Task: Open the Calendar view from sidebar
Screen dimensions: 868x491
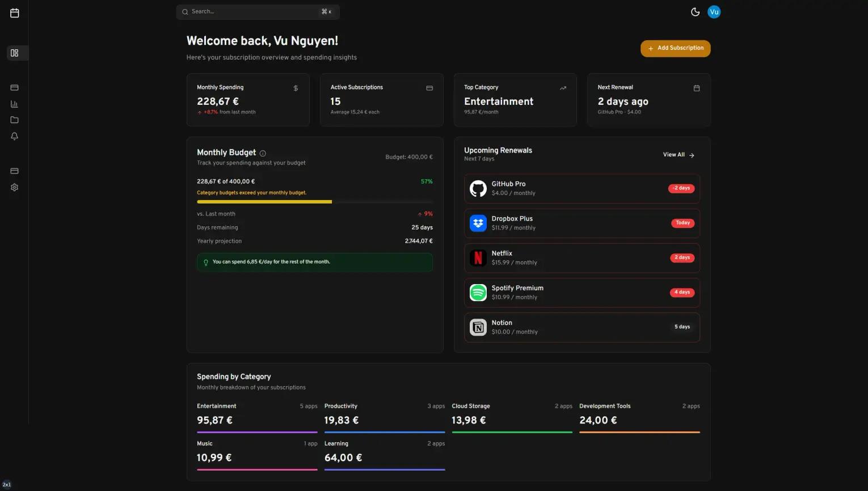Action: pyautogui.click(x=14, y=12)
